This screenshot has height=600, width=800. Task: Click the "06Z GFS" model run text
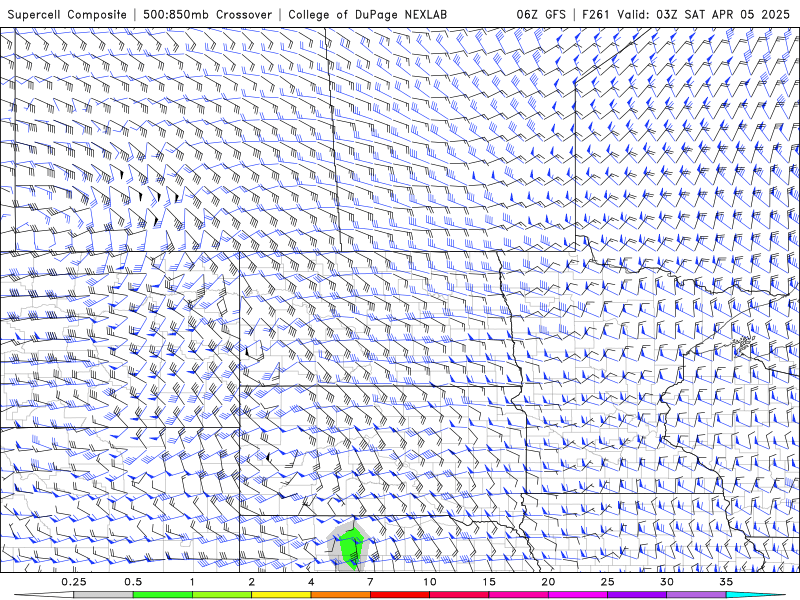tap(541, 14)
